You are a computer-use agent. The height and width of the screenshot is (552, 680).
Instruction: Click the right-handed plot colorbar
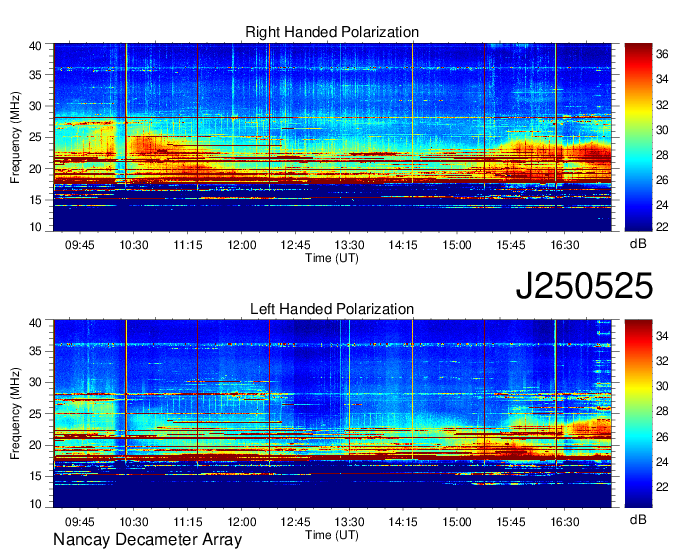638,137
